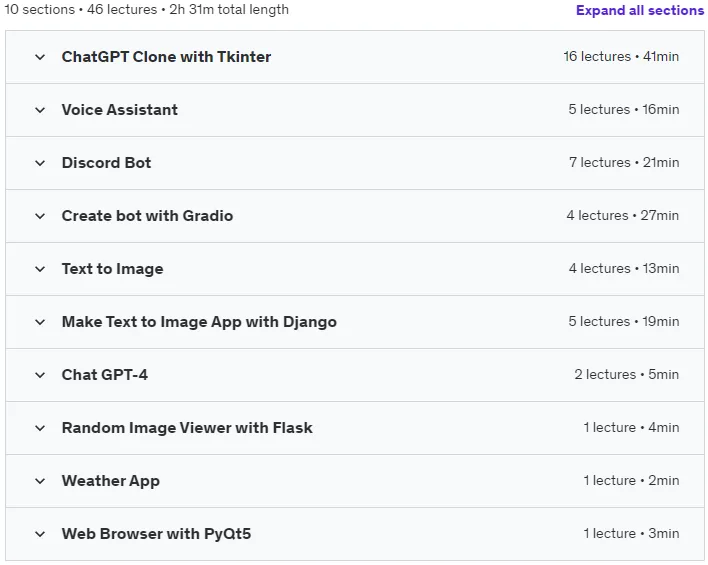Click the 1 lecture • 2min label
The image size is (708, 565).
point(631,480)
